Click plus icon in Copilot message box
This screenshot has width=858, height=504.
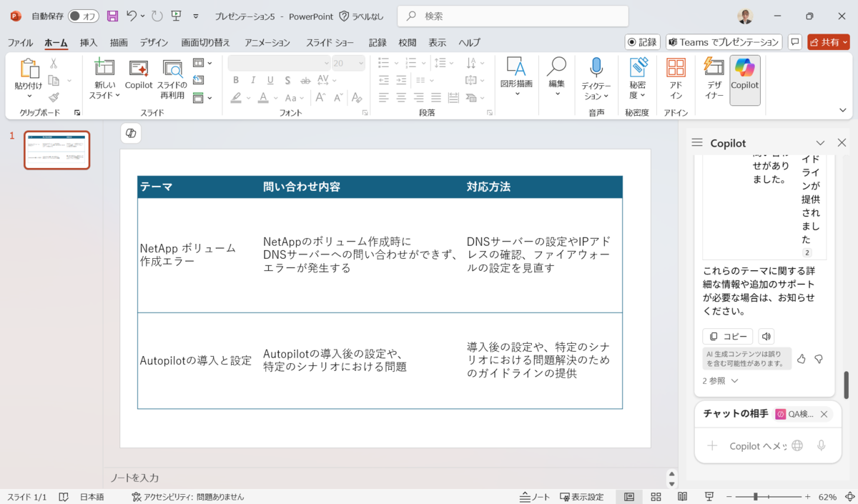(x=712, y=445)
